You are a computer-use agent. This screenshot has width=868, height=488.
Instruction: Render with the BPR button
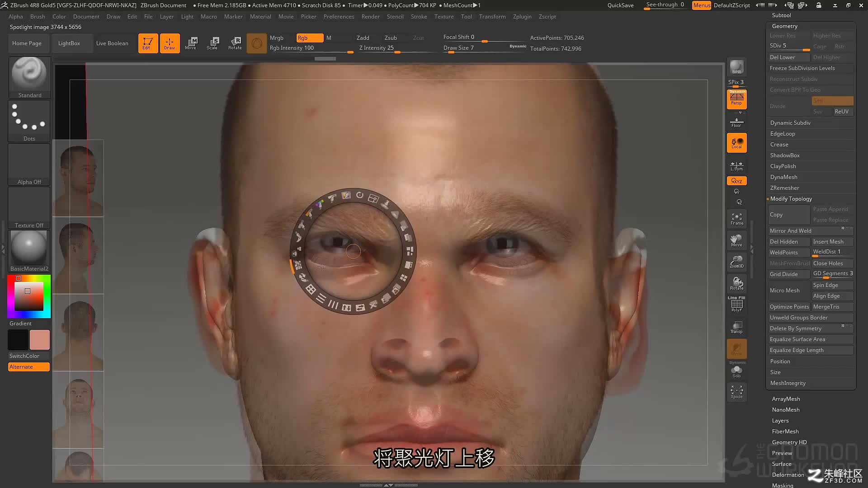(736, 67)
